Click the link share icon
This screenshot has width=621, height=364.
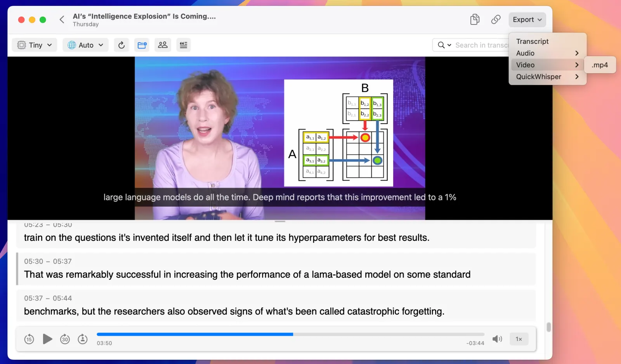pos(496,19)
